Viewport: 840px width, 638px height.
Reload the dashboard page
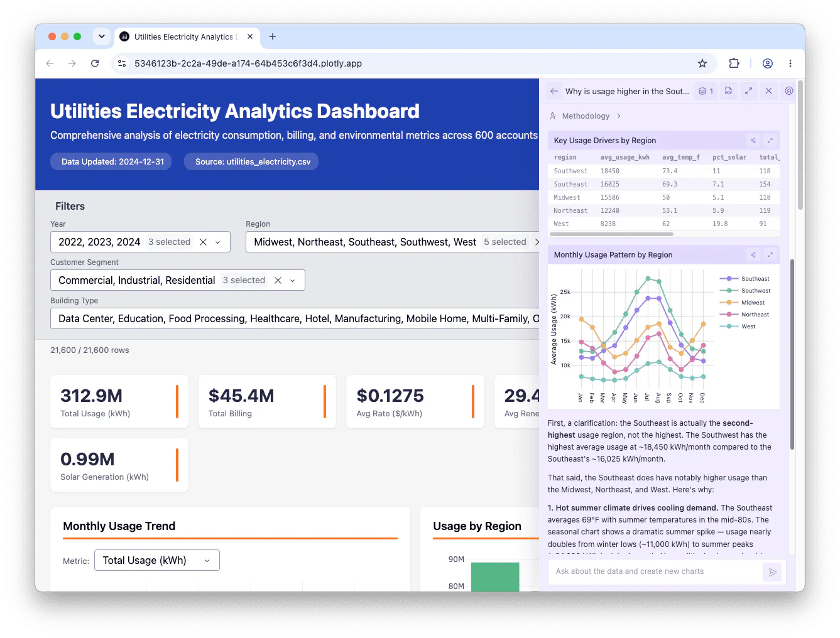click(x=95, y=63)
